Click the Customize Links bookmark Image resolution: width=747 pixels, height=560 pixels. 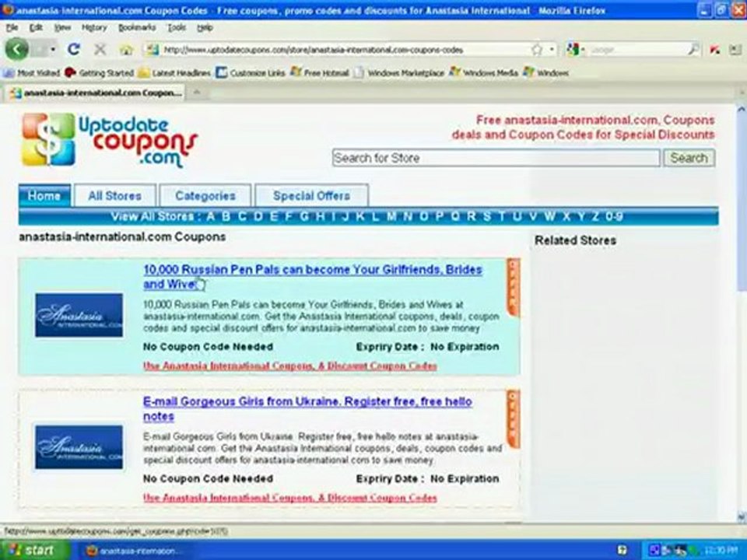point(251,73)
